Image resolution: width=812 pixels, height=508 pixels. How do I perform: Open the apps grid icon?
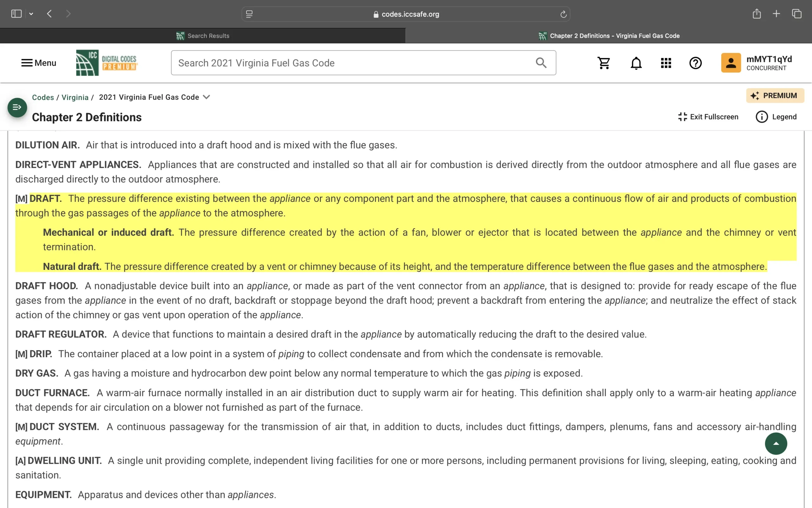coord(666,63)
